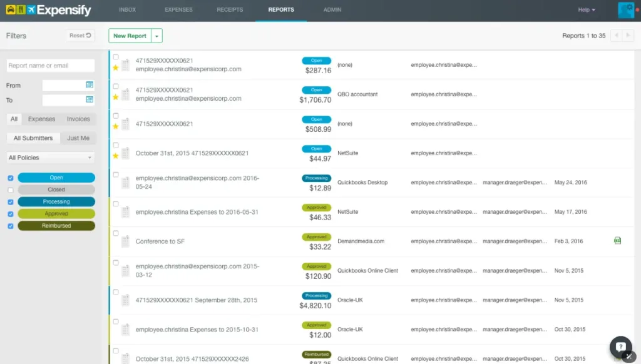
Task: Open the From date calendar picker
Action: coord(89,85)
